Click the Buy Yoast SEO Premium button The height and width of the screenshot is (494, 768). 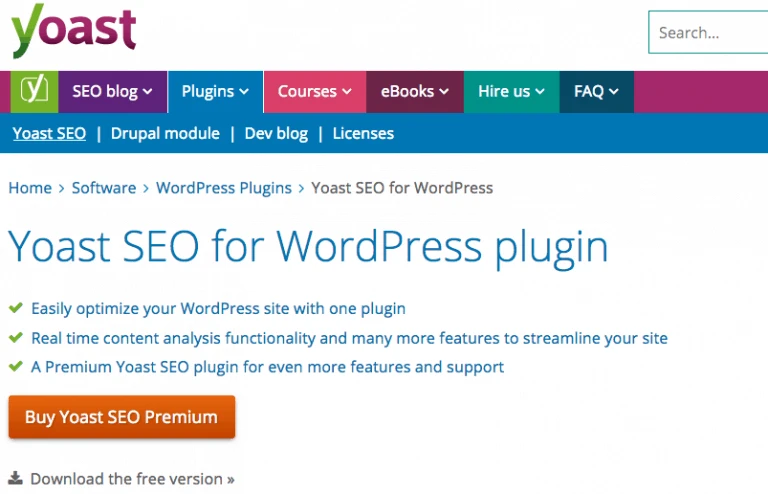pyautogui.click(x=122, y=417)
